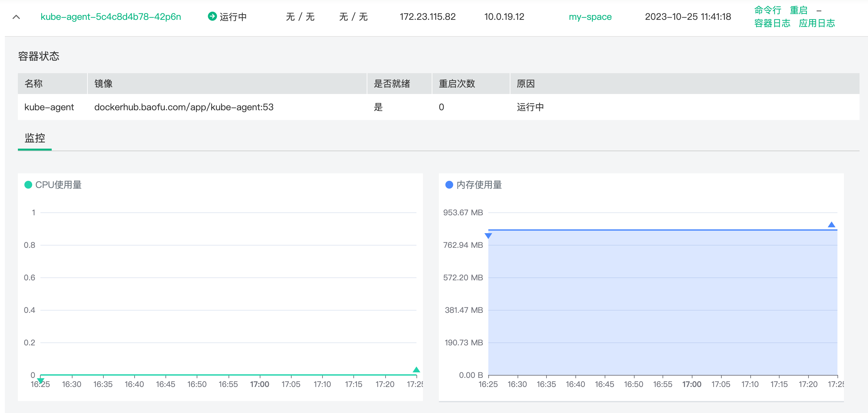Click the 运行中 reason cell
This screenshot has height=413, width=868.
click(530, 107)
